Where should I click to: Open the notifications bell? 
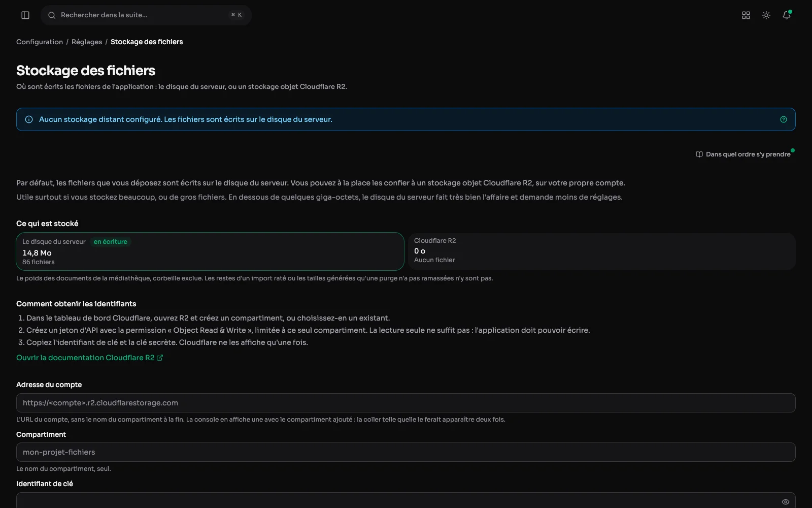pos(787,15)
